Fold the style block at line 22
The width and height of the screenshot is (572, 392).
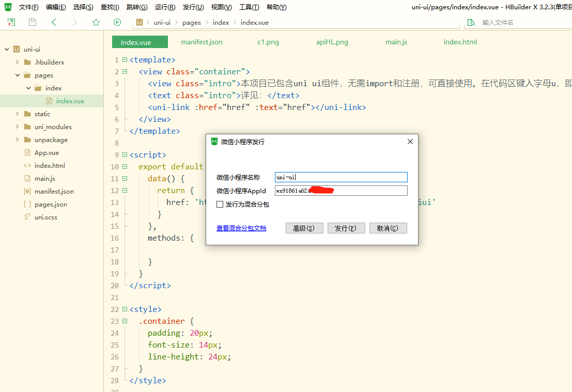[x=125, y=309]
